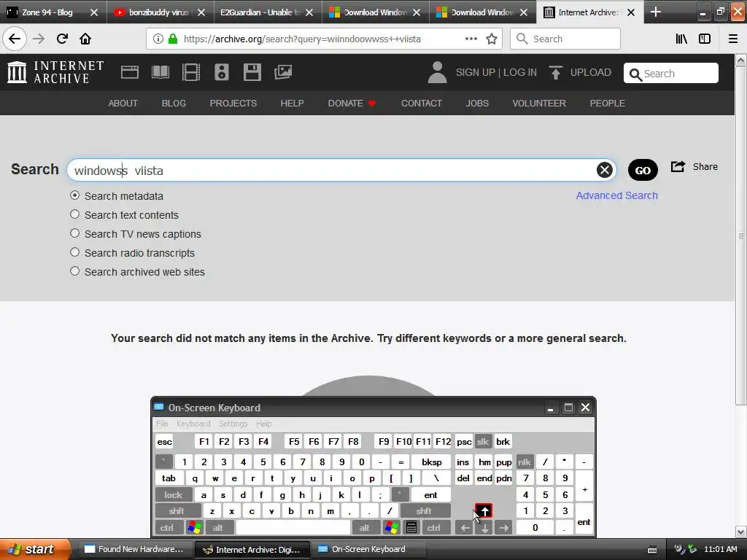Open the File menu in On-Screen Keyboard

(x=162, y=424)
